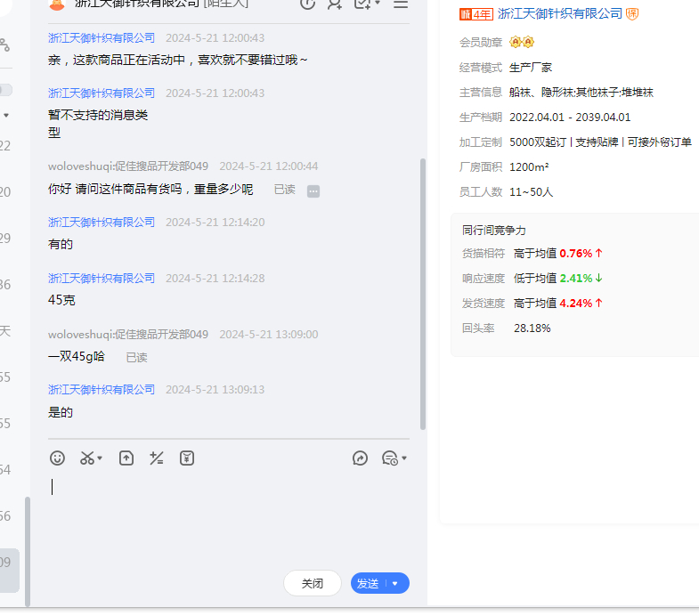Expand the send button options arrow
The image size is (699, 616).
[394, 584]
